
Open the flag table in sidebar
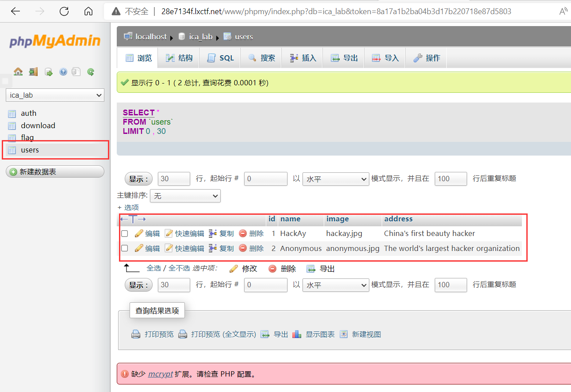[27, 137]
